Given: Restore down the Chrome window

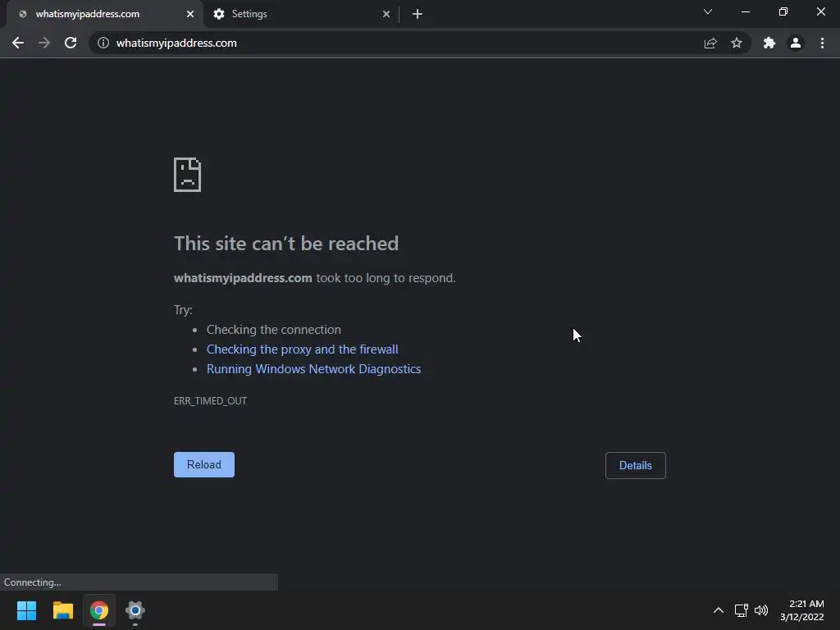Looking at the screenshot, I should point(783,11).
